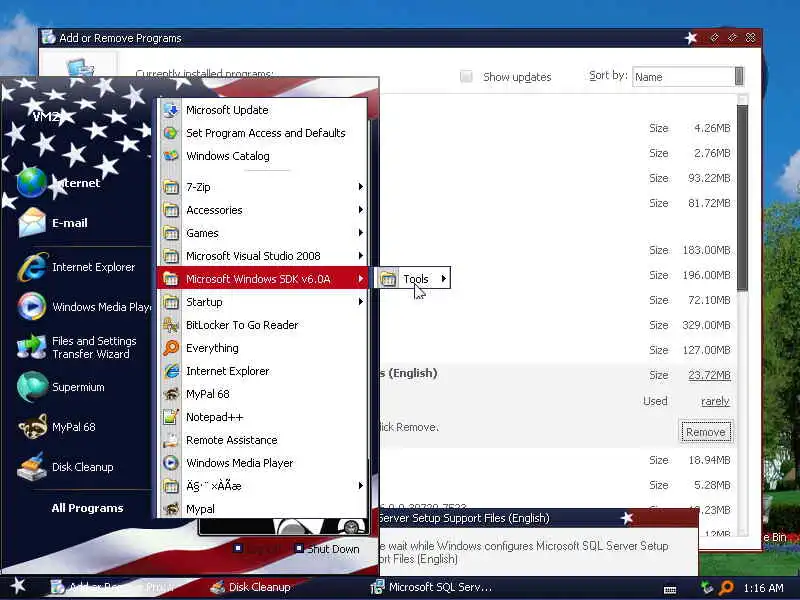Click the keyboard tray icon
The image size is (800, 600).
670,590
